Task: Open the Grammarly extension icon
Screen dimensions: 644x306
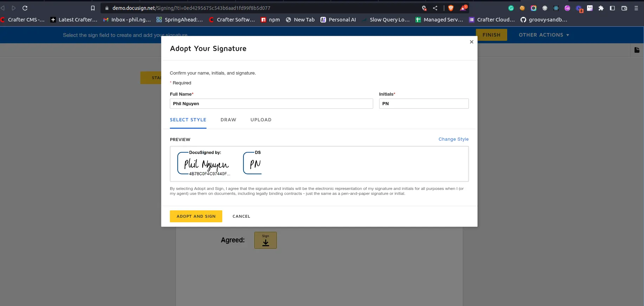Action: tap(511, 8)
